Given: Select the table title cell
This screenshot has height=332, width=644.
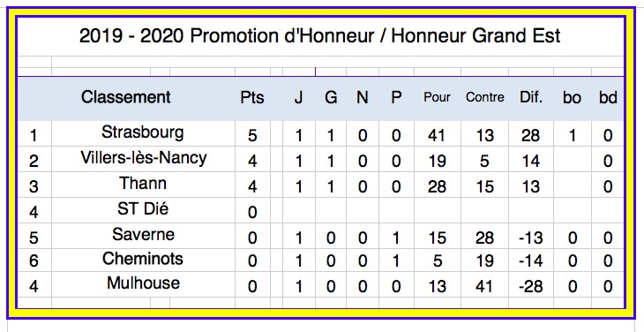Looking at the screenshot, I should tap(320, 36).
